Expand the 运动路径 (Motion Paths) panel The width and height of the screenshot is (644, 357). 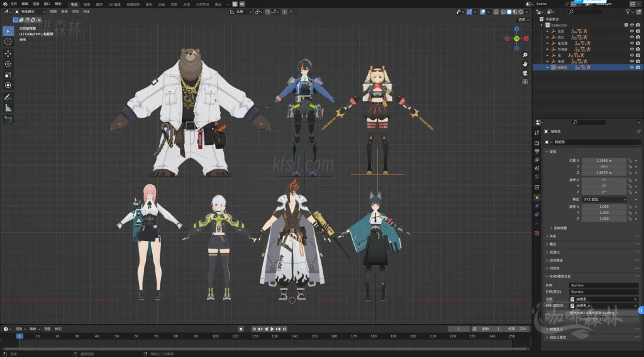click(556, 260)
